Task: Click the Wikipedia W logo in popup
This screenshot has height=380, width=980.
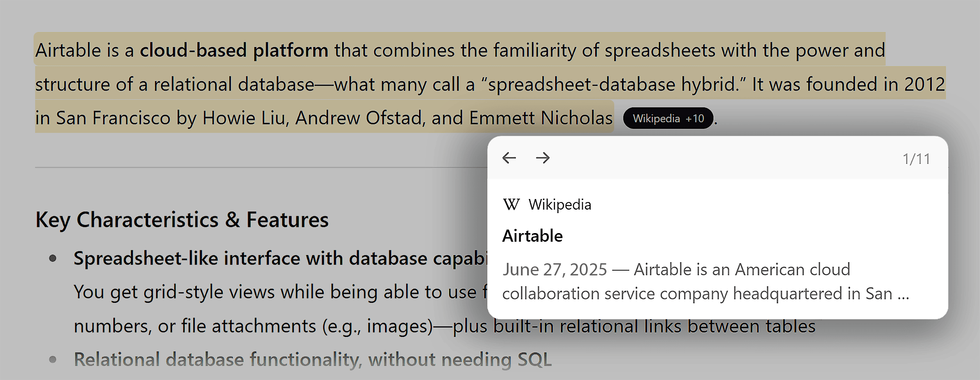Action: 512,204
